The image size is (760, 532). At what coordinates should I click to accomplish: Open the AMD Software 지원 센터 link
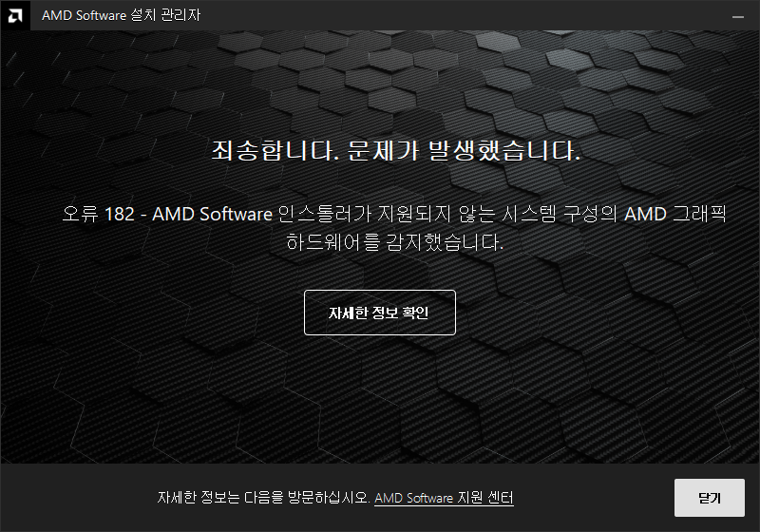click(444, 498)
